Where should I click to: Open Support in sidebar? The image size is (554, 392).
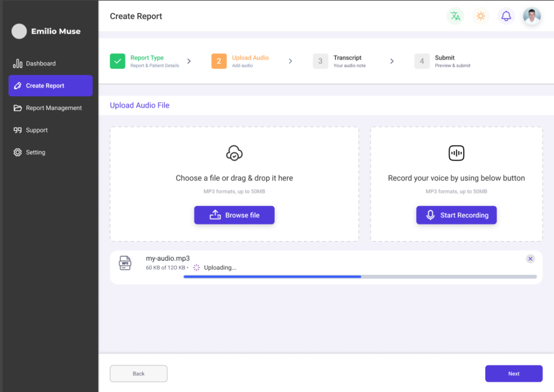37,130
